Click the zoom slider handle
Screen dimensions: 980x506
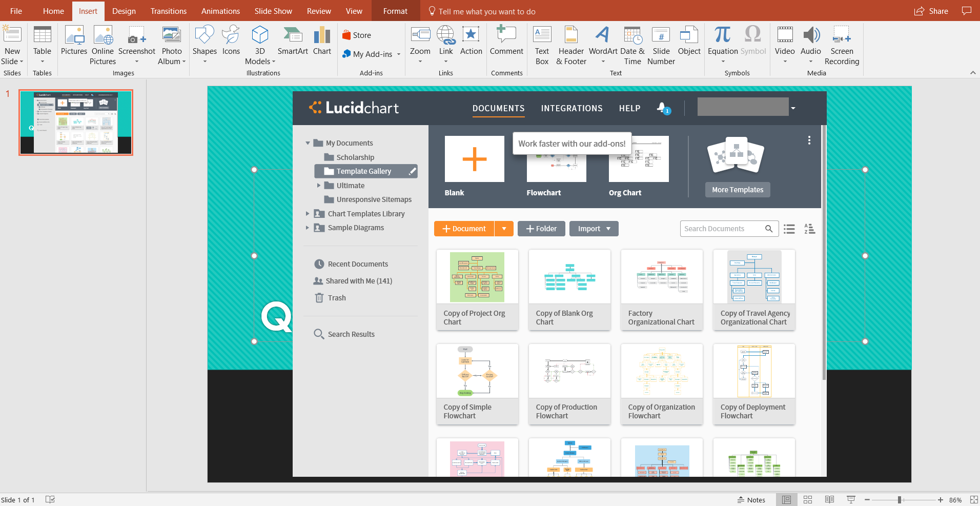pyautogui.click(x=900, y=500)
